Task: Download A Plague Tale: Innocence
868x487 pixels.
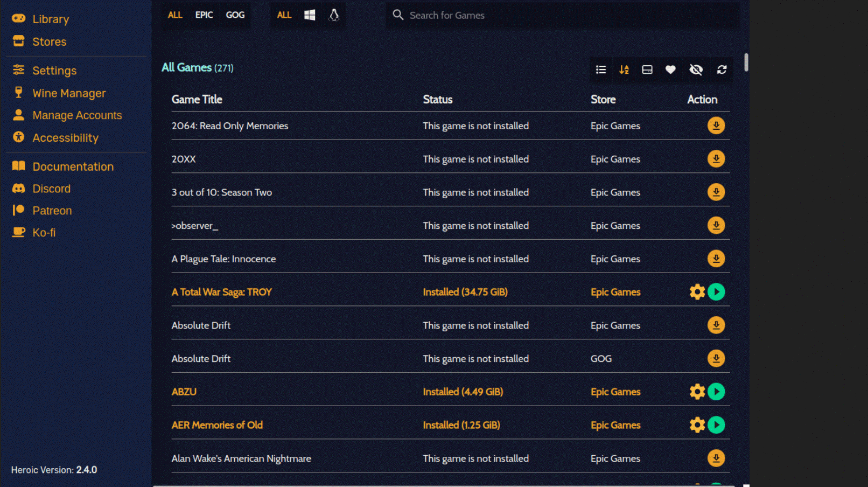Action: (x=716, y=259)
